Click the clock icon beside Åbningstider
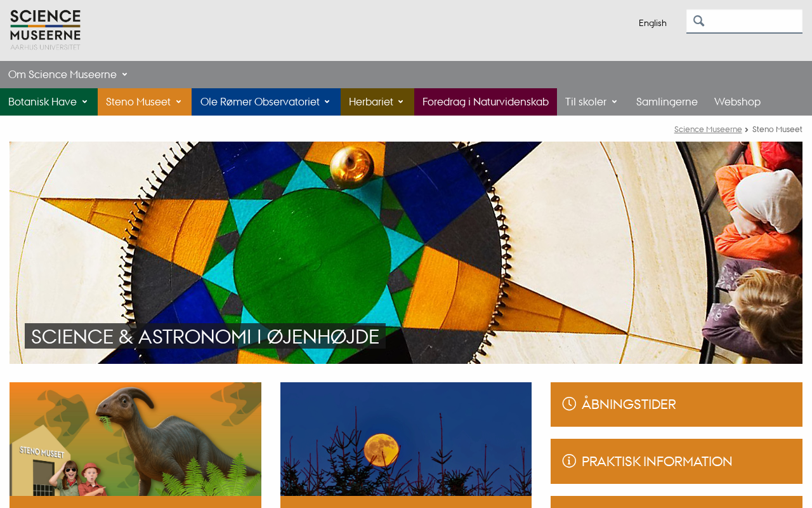Viewport: 812px width, 508px height. tap(569, 404)
